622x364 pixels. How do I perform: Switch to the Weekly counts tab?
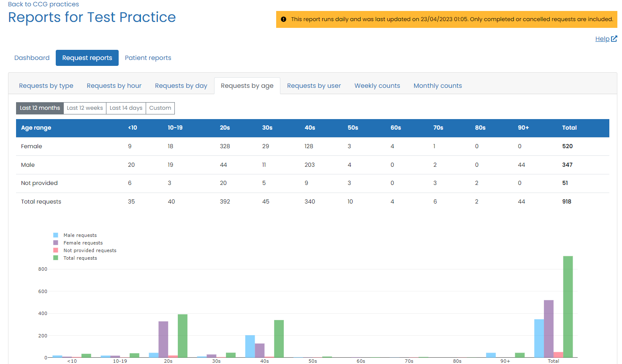coord(377,86)
